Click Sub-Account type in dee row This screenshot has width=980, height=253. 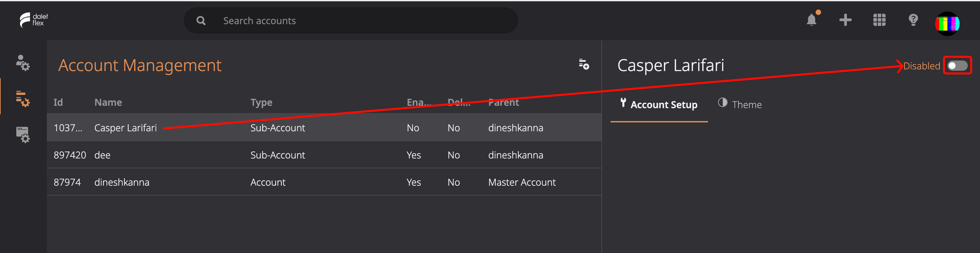(277, 155)
